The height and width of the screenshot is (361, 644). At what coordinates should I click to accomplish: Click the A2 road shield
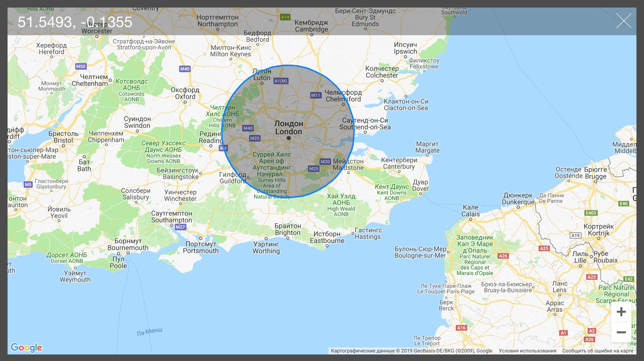(592, 331)
